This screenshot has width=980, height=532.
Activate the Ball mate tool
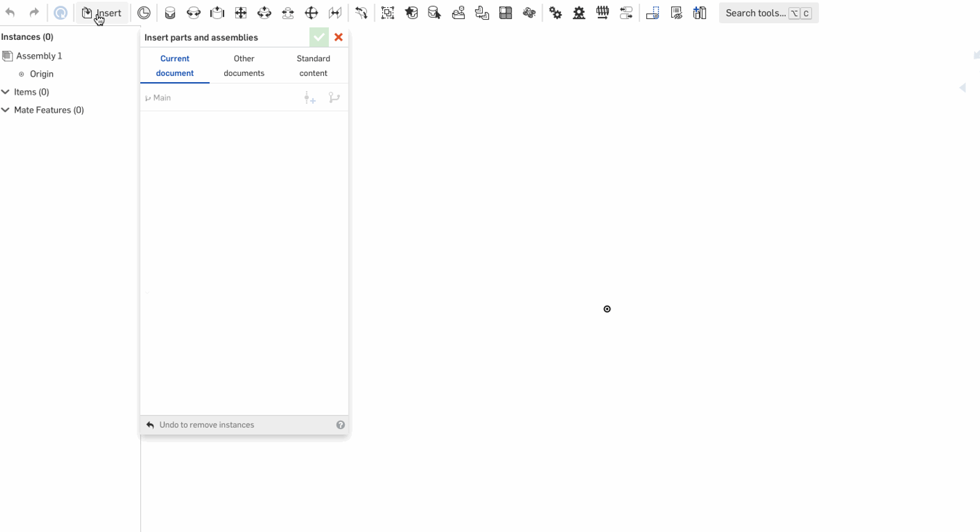312,13
